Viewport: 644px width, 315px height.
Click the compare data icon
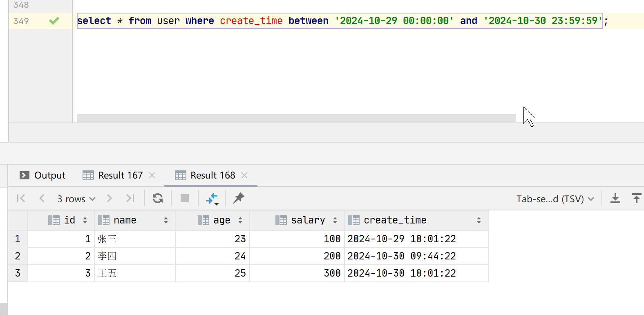coord(212,199)
